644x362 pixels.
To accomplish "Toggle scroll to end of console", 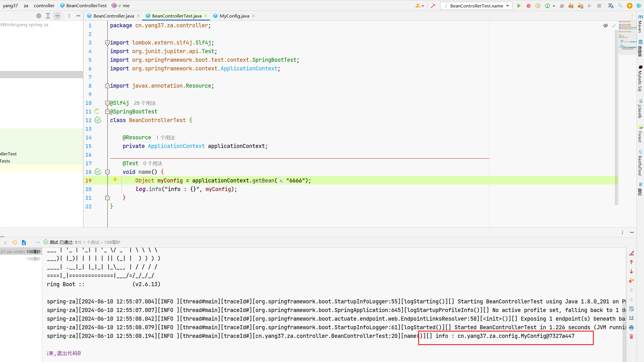I will point(631,318).
